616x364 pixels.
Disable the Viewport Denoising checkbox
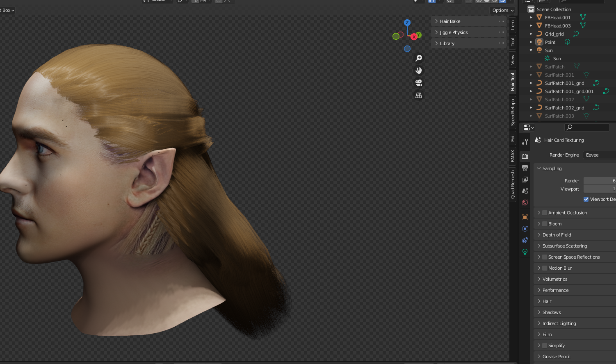(586, 199)
